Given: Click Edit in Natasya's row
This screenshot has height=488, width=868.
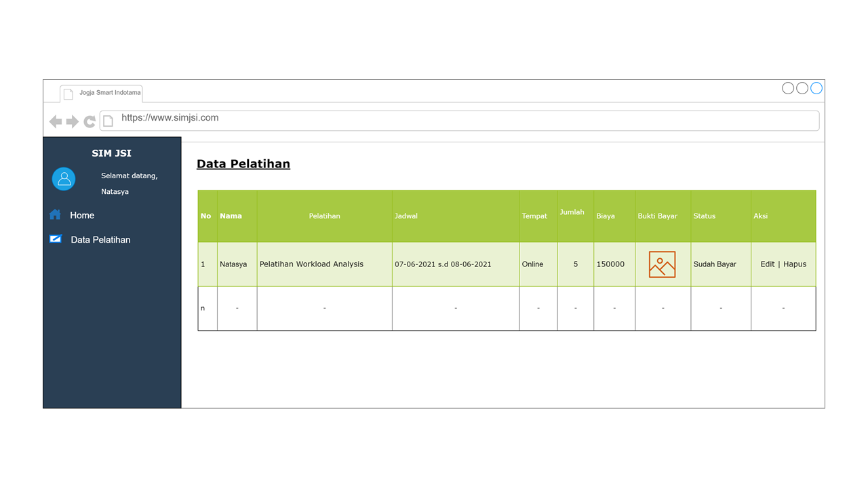Looking at the screenshot, I should point(767,264).
